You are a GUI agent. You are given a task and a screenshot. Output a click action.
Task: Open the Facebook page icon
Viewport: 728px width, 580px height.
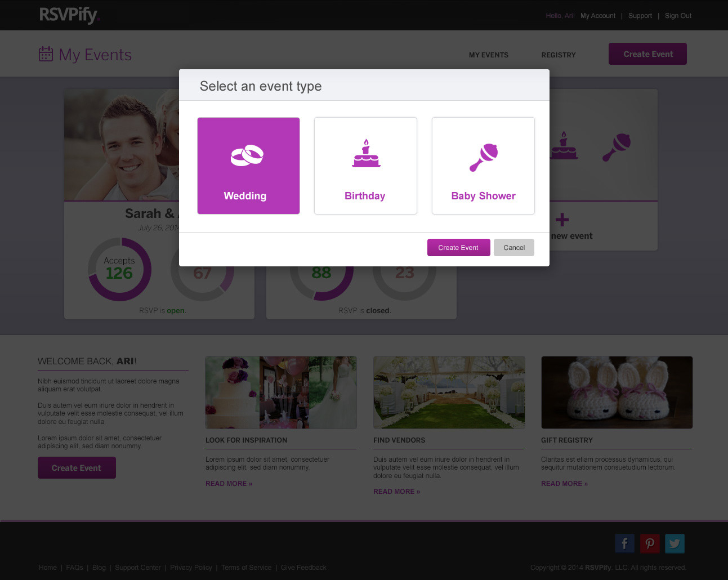click(624, 543)
